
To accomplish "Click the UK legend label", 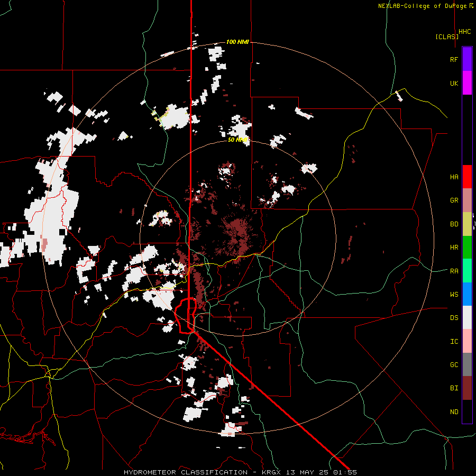I will click(x=454, y=83).
